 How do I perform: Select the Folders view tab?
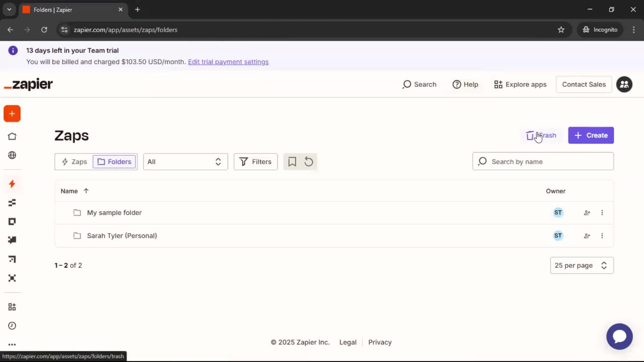114,162
